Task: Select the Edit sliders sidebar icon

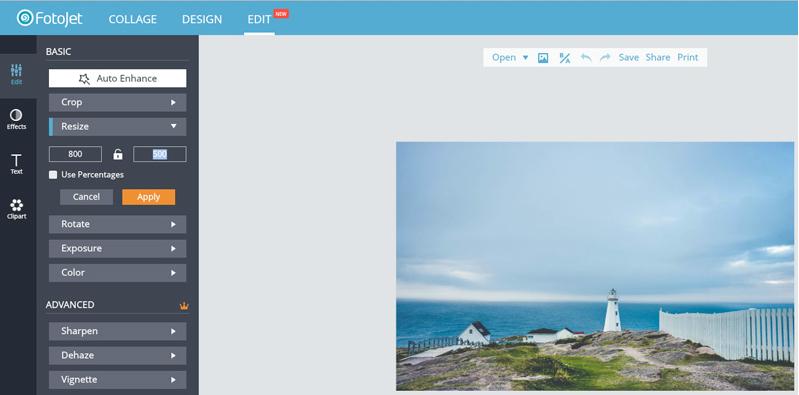Action: tap(16, 74)
